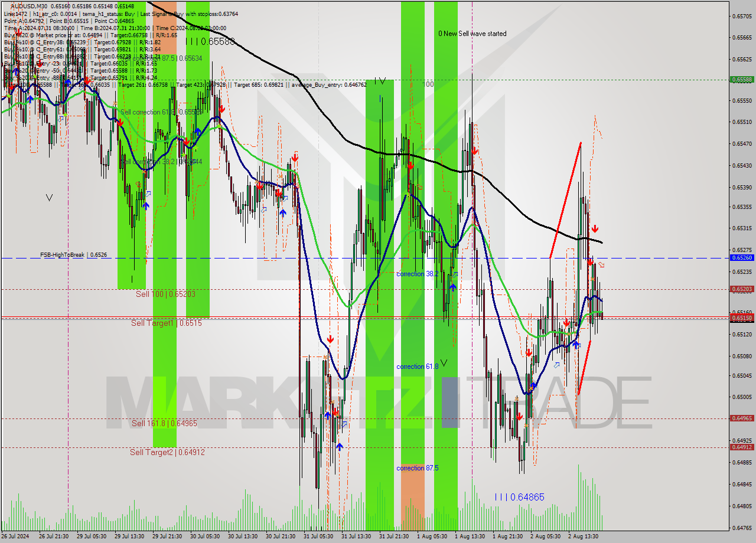The width and height of the screenshot is (756, 543).
Task: Select the '0 New Sell wave started' label
Action: pos(472,34)
